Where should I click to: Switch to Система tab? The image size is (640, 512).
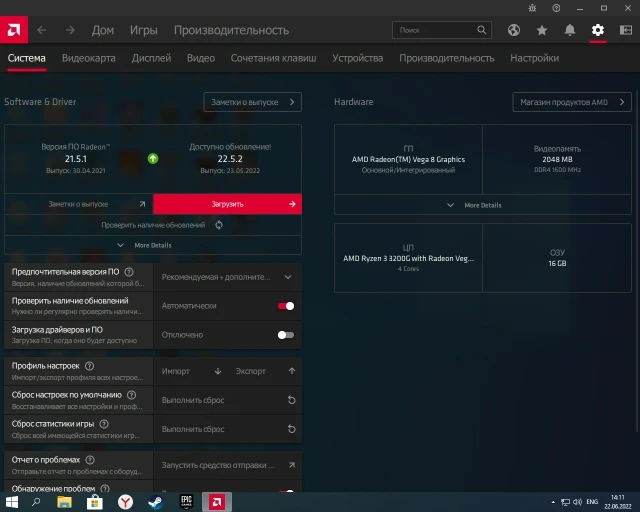[27, 58]
